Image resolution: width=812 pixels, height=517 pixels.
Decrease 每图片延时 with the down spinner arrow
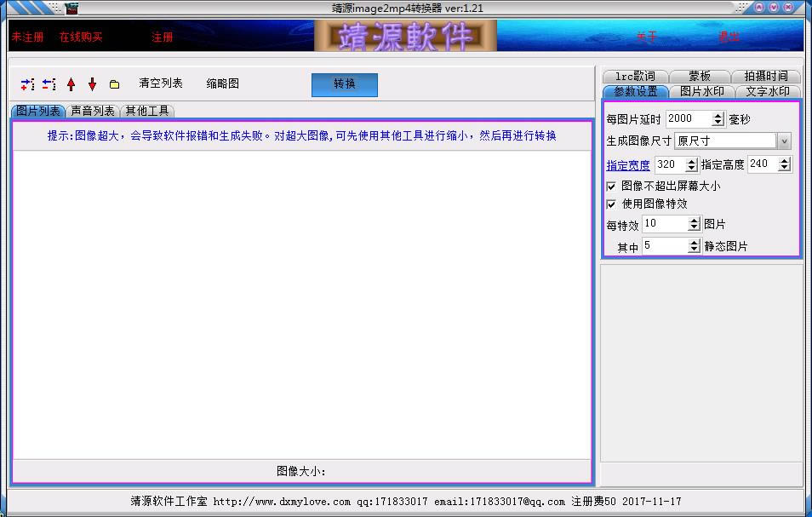pyautogui.click(x=718, y=123)
